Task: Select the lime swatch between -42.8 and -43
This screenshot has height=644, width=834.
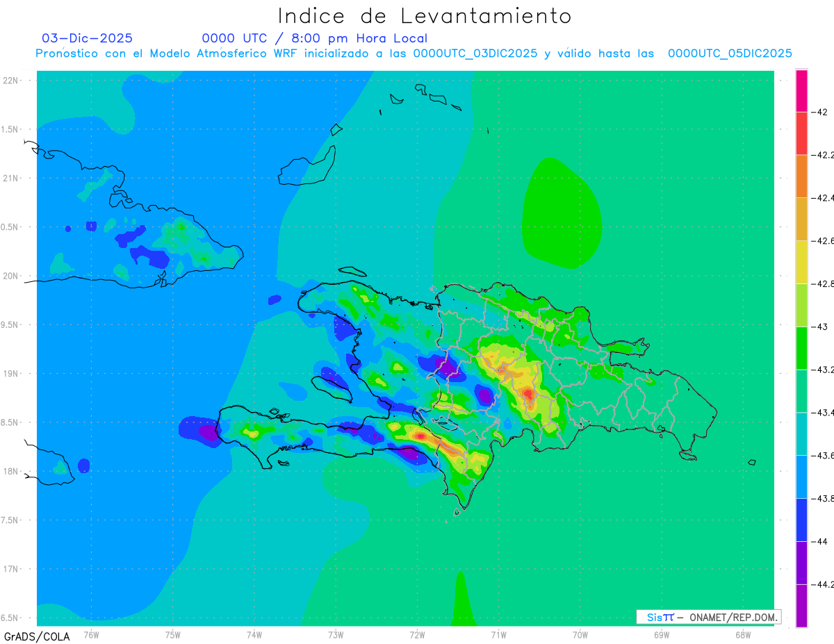Action: click(x=801, y=306)
